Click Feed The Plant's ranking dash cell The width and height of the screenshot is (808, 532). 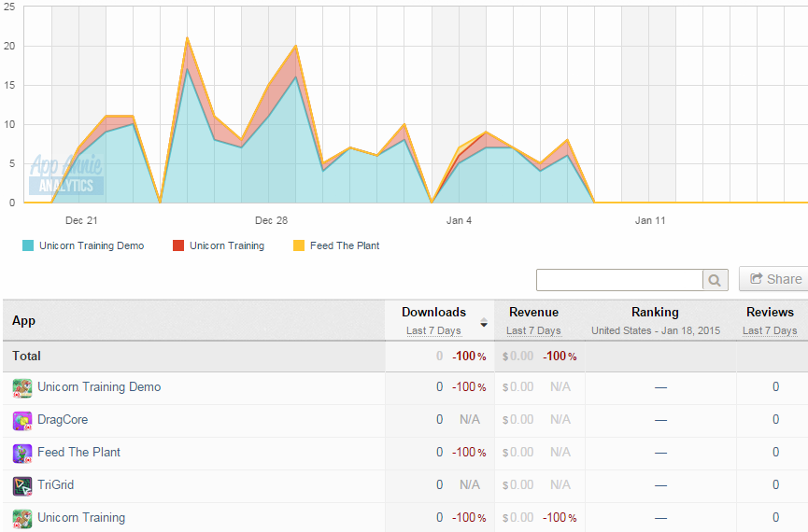point(660,453)
